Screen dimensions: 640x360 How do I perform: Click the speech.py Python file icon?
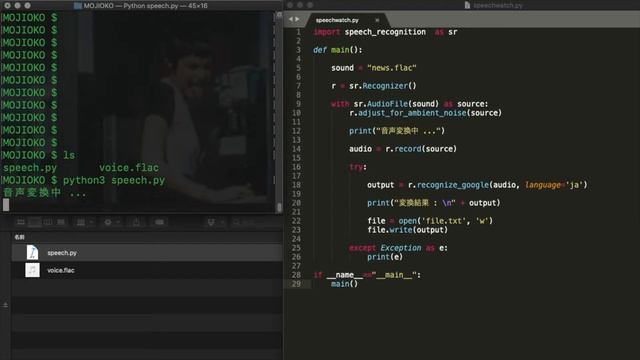pos(33,253)
